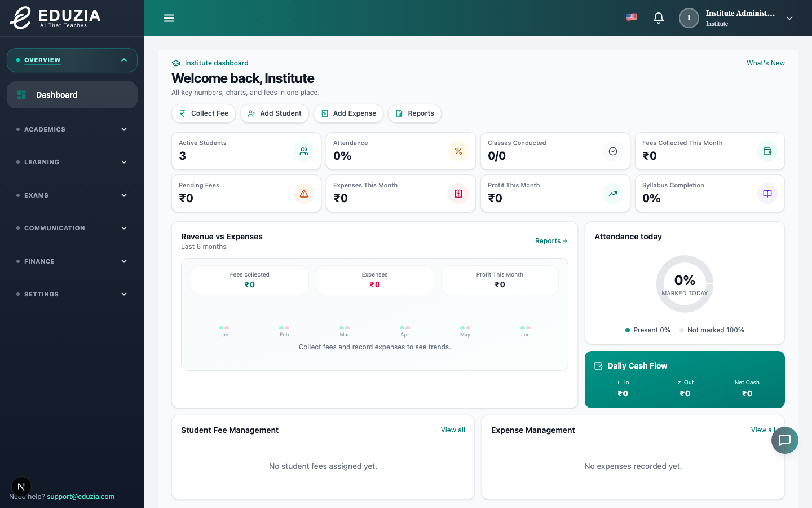Expand the Communication section

pyautogui.click(x=72, y=228)
